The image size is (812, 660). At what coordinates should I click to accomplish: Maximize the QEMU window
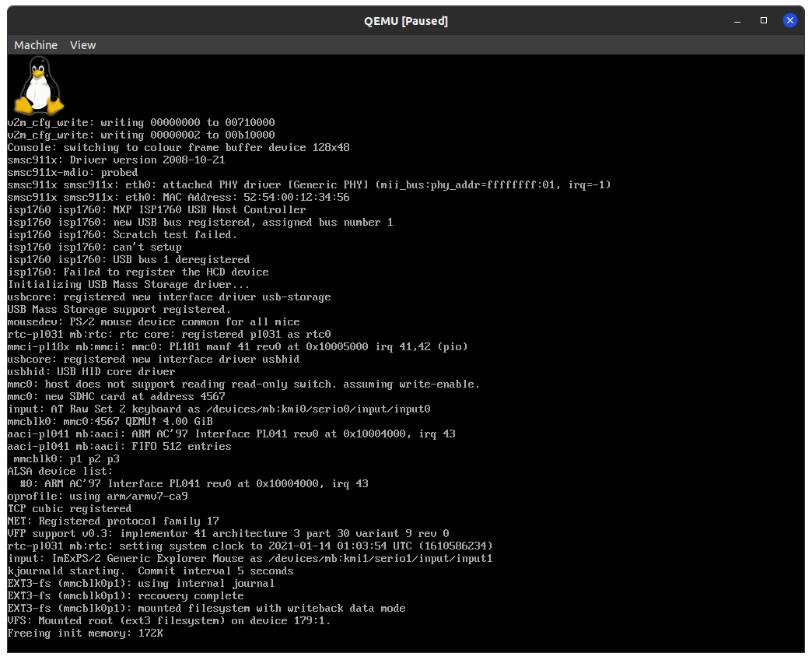pos(764,20)
